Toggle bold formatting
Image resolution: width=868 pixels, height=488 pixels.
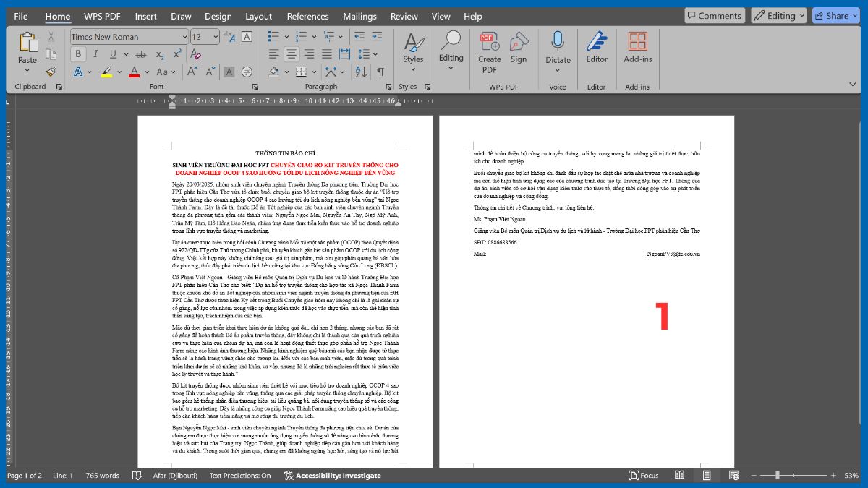tap(78, 54)
